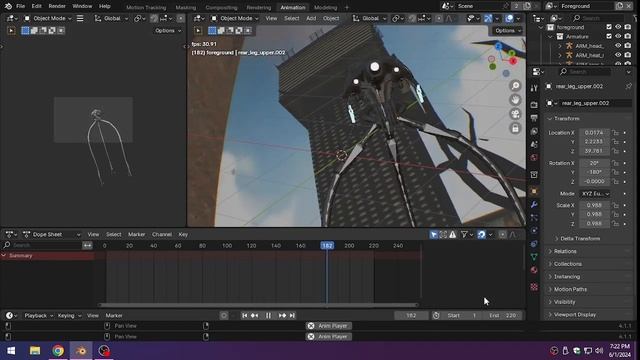Open the Playback popover menu

point(38,316)
